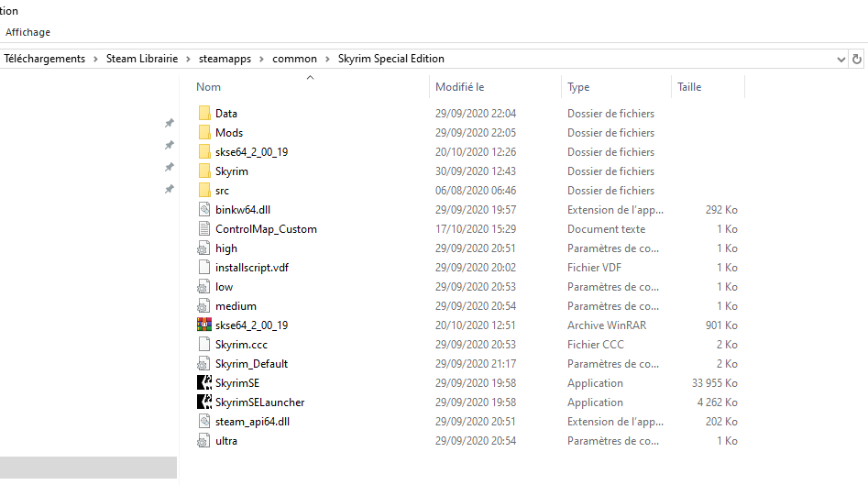Click the date 06/08/2020 06:46
This screenshot has height=485, width=868.
(x=476, y=191)
